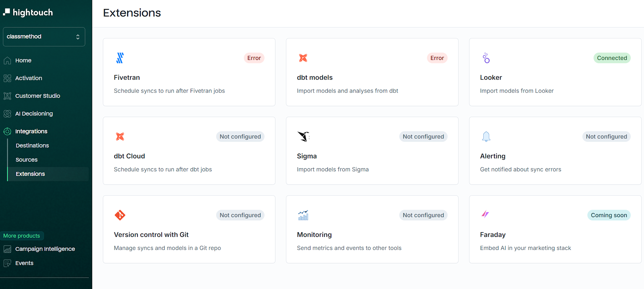Open the Destinations submenu item

click(32, 145)
